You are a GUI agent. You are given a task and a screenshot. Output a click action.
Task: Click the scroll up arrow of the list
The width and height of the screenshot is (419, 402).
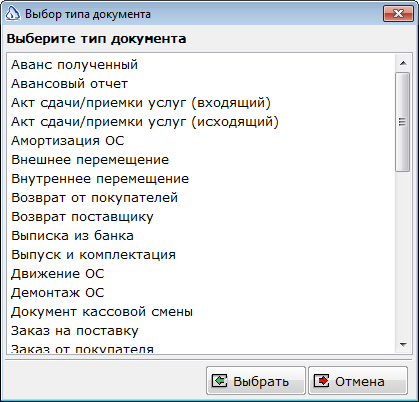tap(403, 63)
